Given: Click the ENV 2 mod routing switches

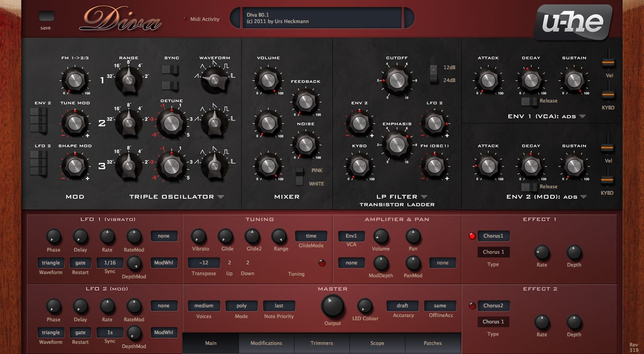Looking at the screenshot, I should (38, 120).
